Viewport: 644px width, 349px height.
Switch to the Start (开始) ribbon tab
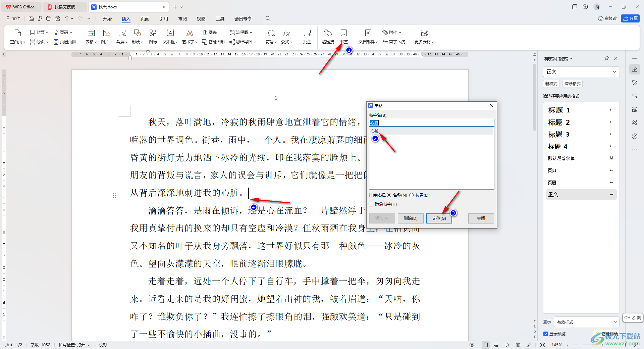pos(107,19)
